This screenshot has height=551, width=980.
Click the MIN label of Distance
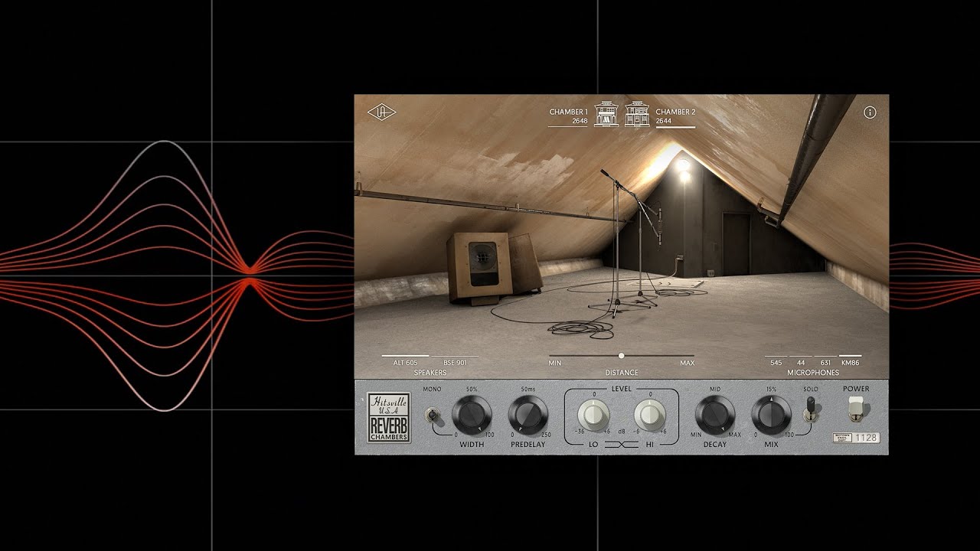tap(555, 363)
